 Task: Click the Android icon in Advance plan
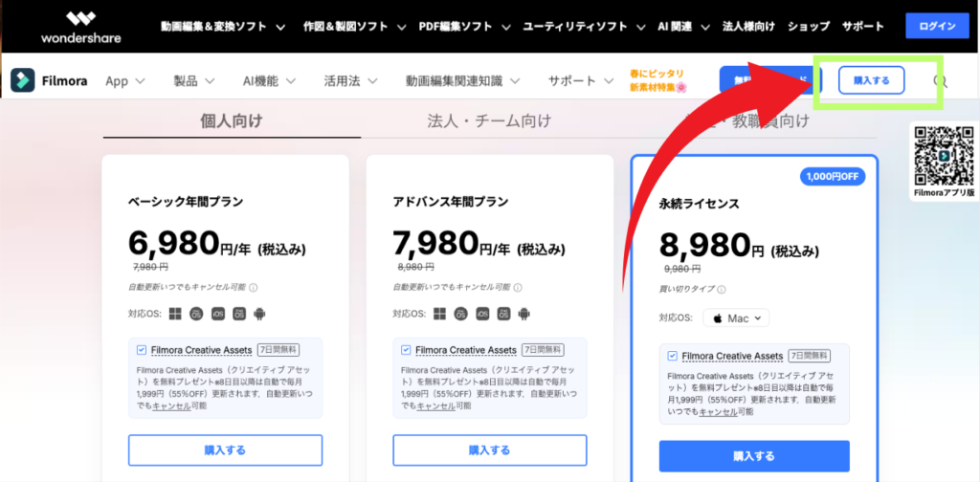523,314
